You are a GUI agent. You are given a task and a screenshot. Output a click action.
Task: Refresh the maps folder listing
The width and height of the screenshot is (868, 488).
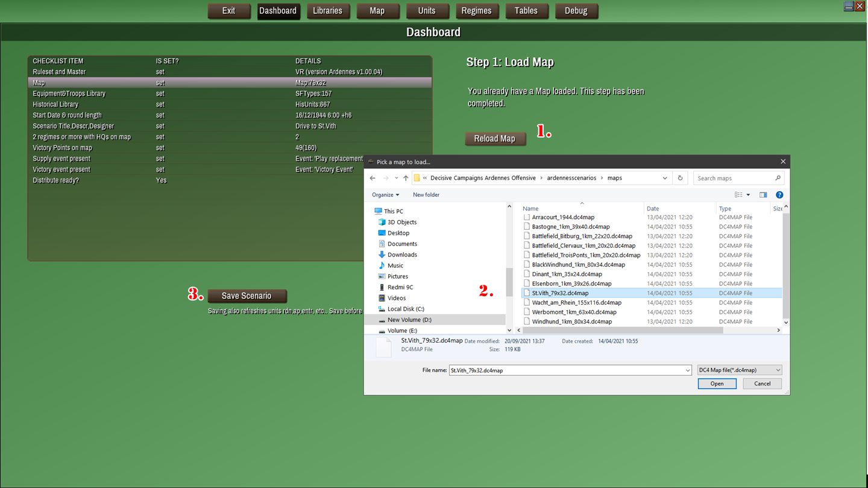click(680, 178)
